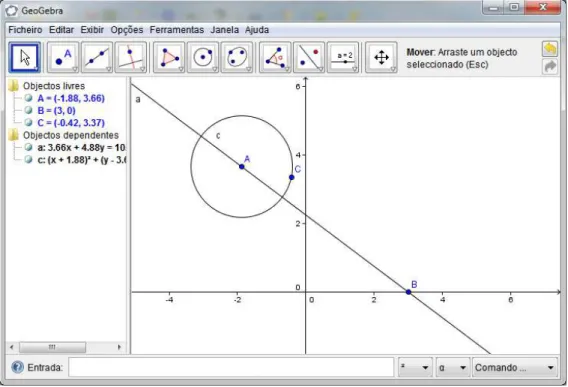Screen dimensions: 568x387
Task: Click the circle label c in graph
Action: click(x=218, y=136)
